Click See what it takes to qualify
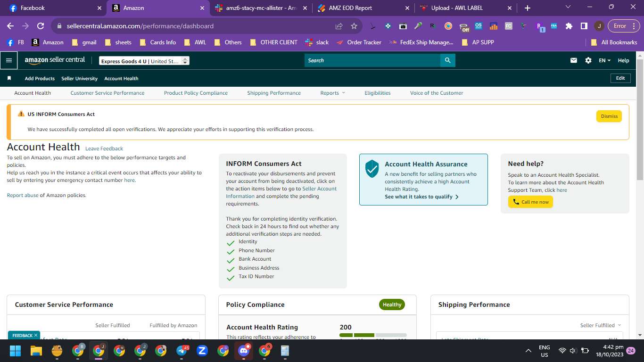Viewport: 644px width, 362px height. click(421, 197)
